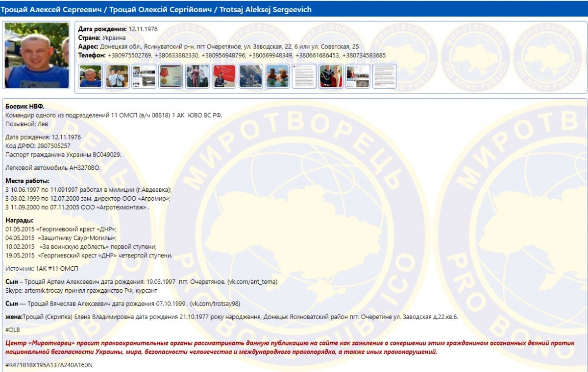The height and width of the screenshot is (372, 588).
Task: Click the #DLB hashtag
Action: click(12, 329)
